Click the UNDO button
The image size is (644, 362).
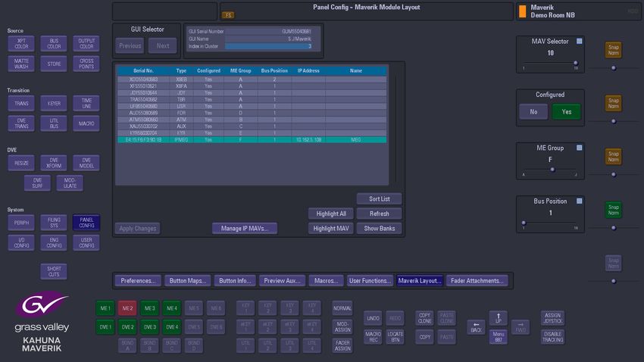point(373,318)
